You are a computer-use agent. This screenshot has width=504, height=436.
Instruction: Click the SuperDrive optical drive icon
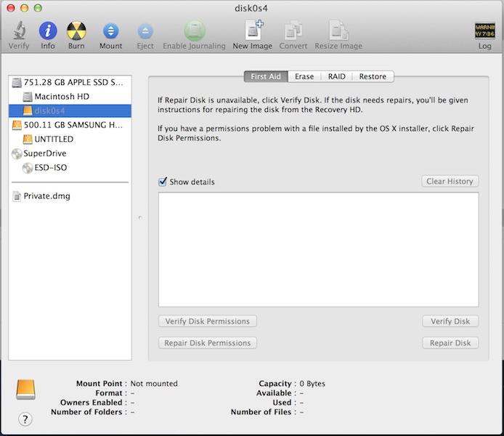(17, 154)
